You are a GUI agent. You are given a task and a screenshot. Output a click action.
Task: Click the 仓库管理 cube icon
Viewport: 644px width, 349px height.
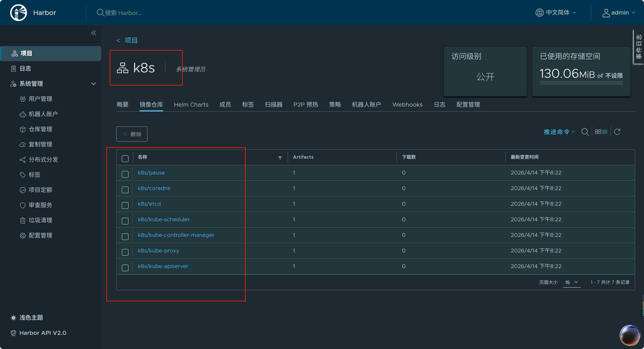click(x=23, y=129)
